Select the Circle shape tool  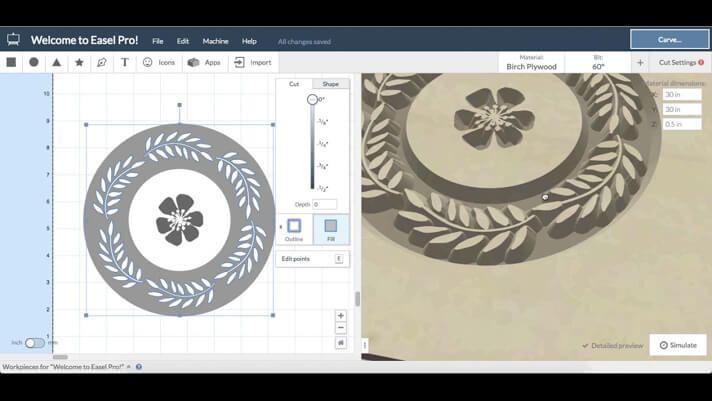pyautogui.click(x=34, y=62)
